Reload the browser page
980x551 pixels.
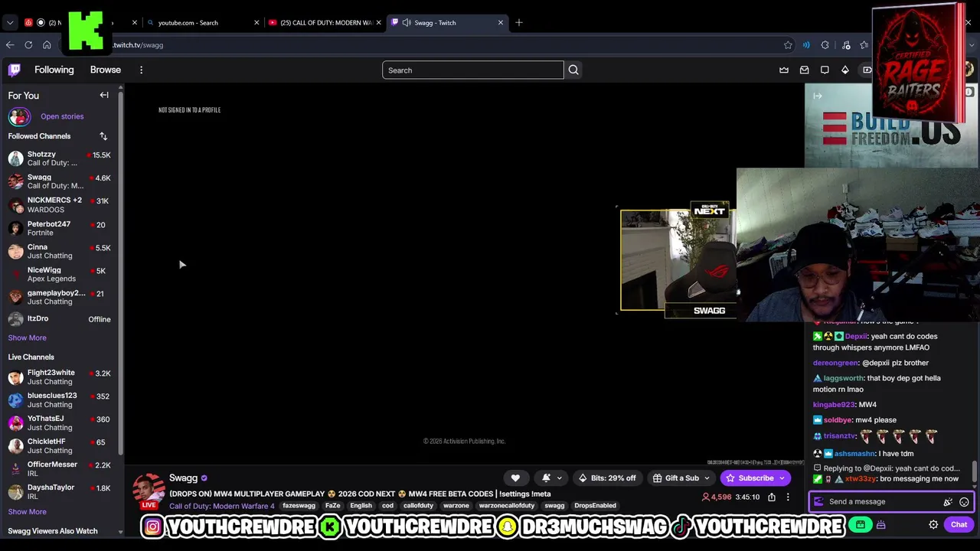point(28,45)
